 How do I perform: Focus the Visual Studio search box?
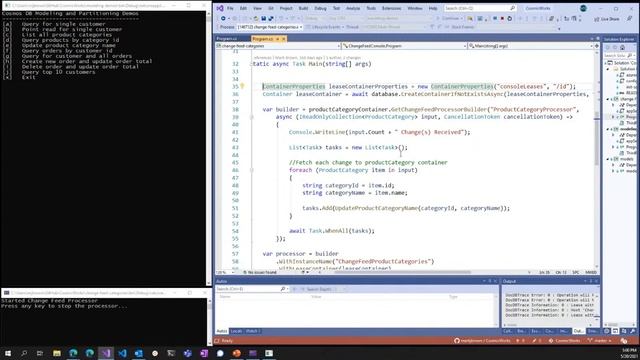(480, 8)
